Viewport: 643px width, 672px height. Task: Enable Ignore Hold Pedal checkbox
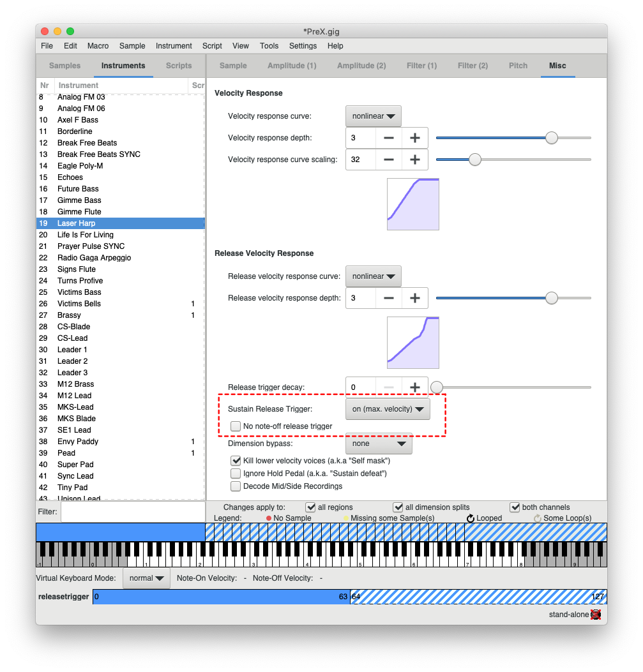(236, 474)
